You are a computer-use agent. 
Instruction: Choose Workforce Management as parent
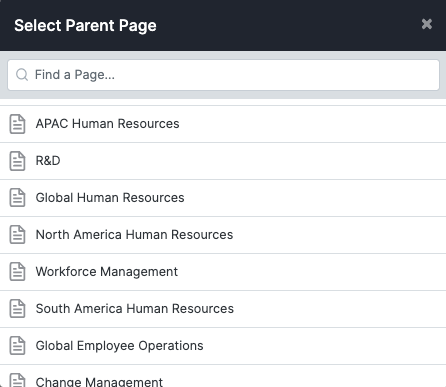coord(223,272)
